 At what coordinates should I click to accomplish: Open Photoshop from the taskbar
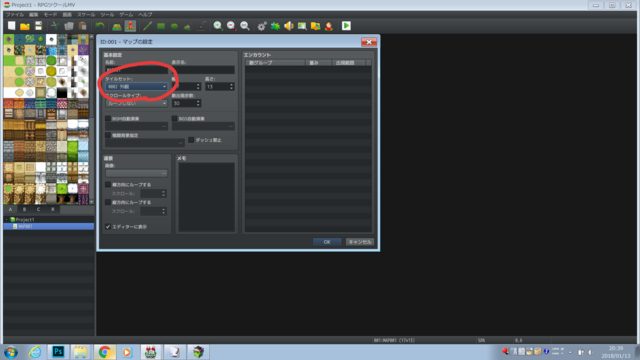pyautogui.click(x=58, y=352)
